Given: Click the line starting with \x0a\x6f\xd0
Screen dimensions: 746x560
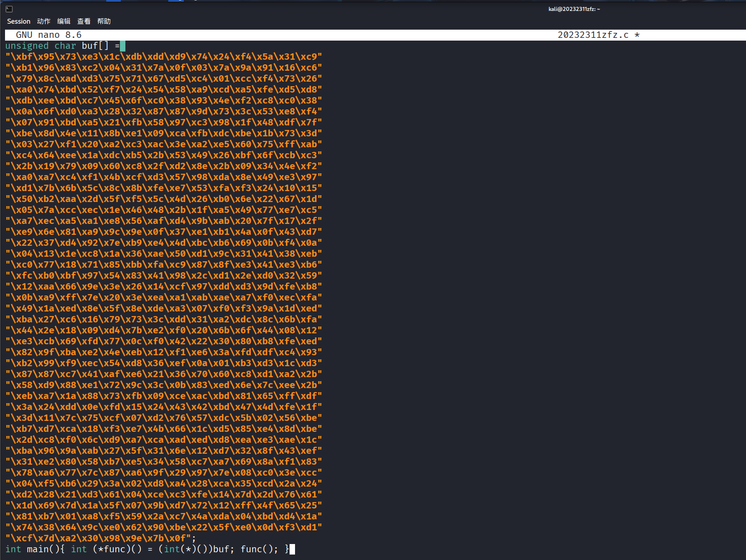Looking at the screenshot, I should point(164,112).
